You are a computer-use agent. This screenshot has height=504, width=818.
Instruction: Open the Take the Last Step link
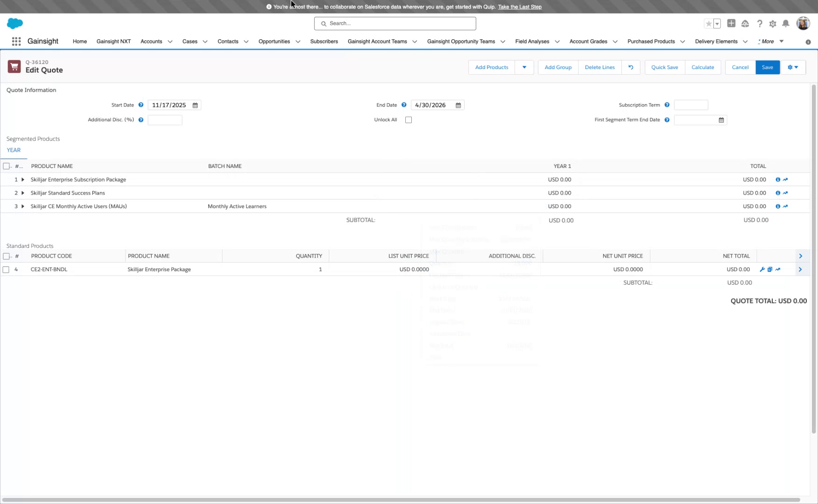(520, 7)
